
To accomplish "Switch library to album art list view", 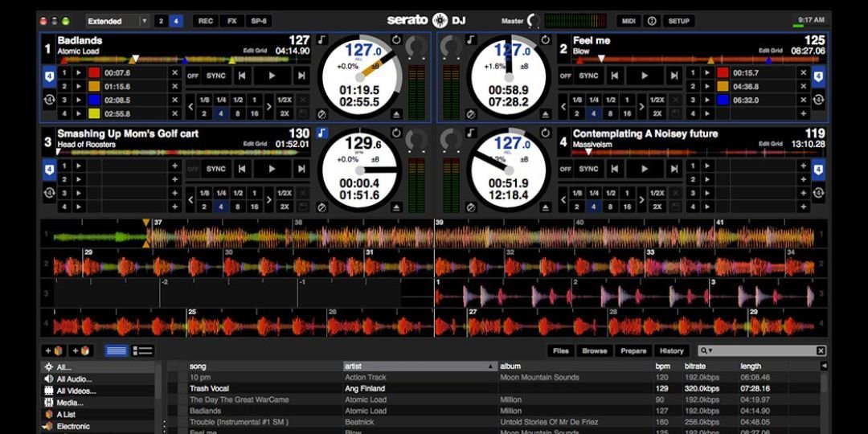I will click(x=143, y=350).
